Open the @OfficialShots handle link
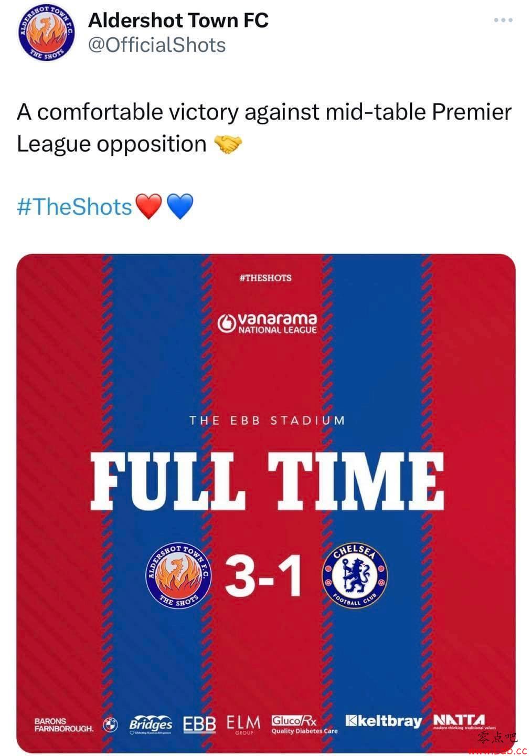 click(x=157, y=45)
